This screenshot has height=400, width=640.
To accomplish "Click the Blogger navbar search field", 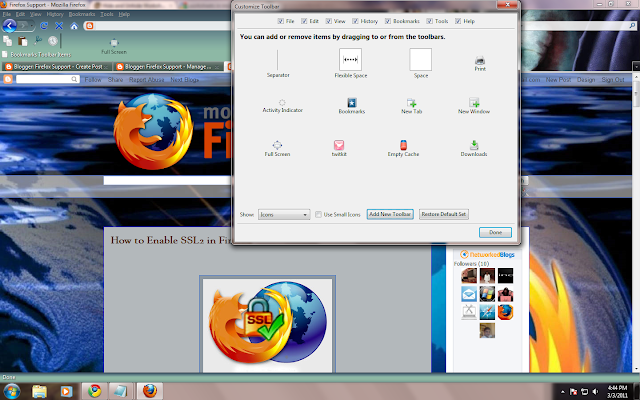I will click(x=47, y=79).
